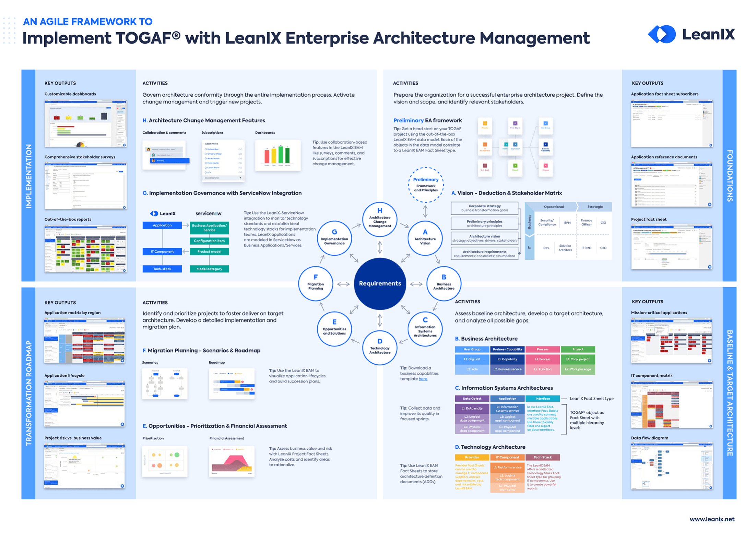
Task: Click the Strategic tab in Stakeholder Matrix
Action: [x=595, y=207]
